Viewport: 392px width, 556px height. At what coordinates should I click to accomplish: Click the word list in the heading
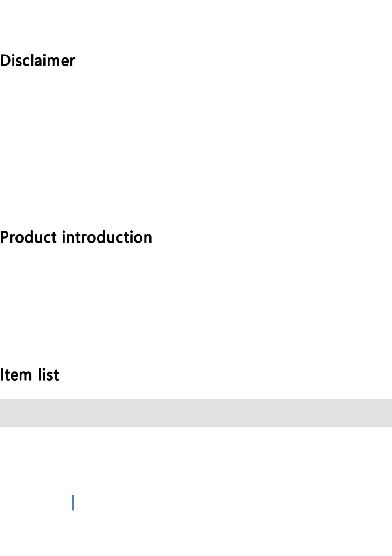[x=49, y=375]
